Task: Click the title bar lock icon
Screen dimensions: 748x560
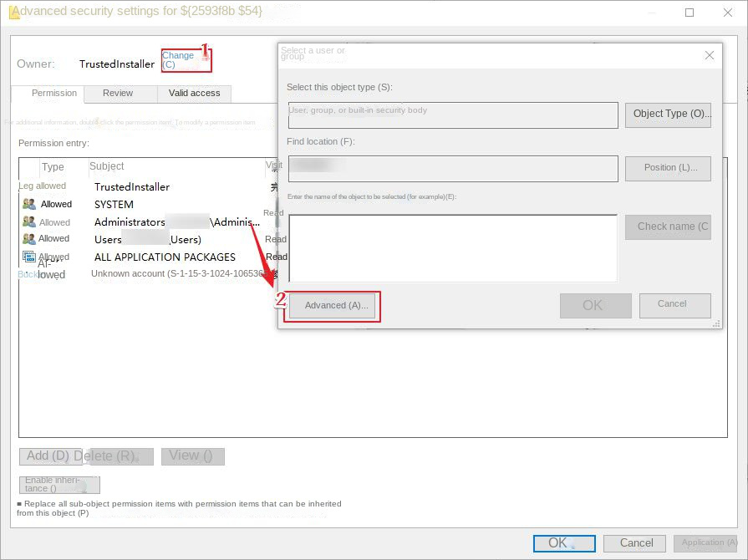Action: pyautogui.click(x=13, y=12)
